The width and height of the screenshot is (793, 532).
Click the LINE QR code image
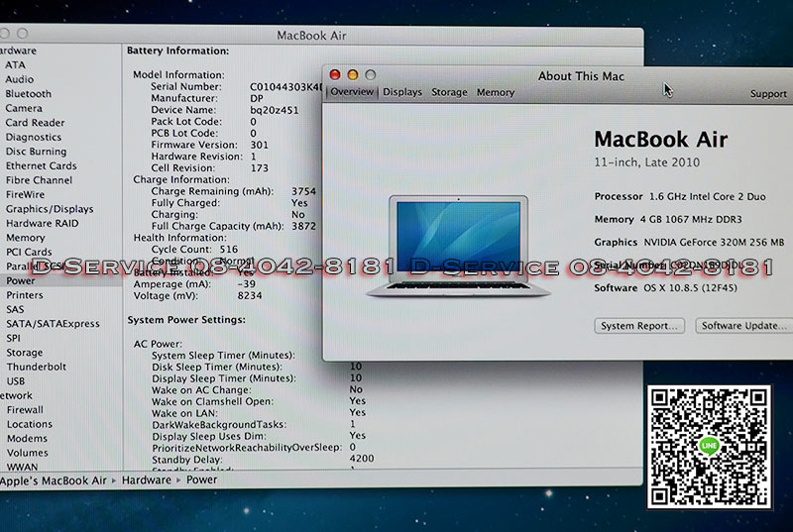pos(709,447)
